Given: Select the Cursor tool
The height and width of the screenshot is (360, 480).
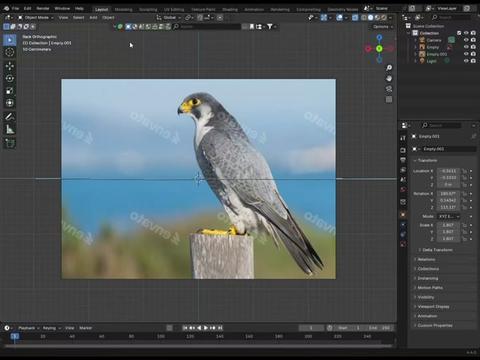Looking at the screenshot, I should (x=10, y=52).
